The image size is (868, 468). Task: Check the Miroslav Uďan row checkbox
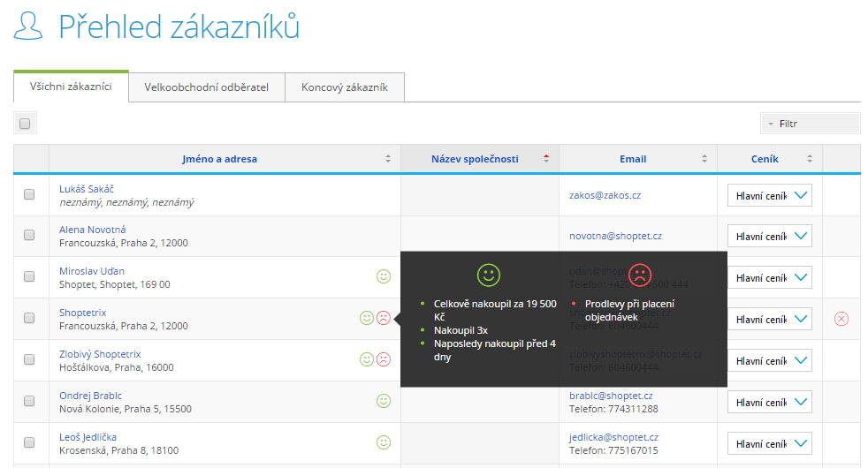(x=29, y=276)
